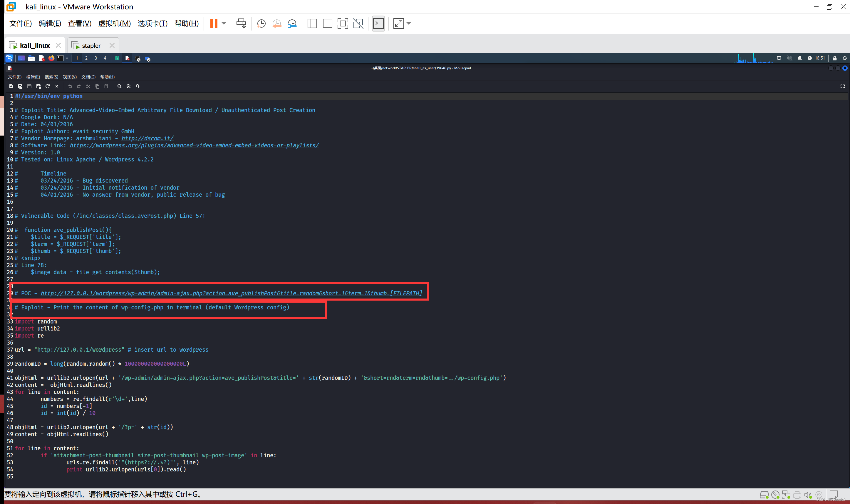This screenshot has height=504, width=850.
Task: Undo the last edit in Mousepad
Action: (x=70, y=86)
